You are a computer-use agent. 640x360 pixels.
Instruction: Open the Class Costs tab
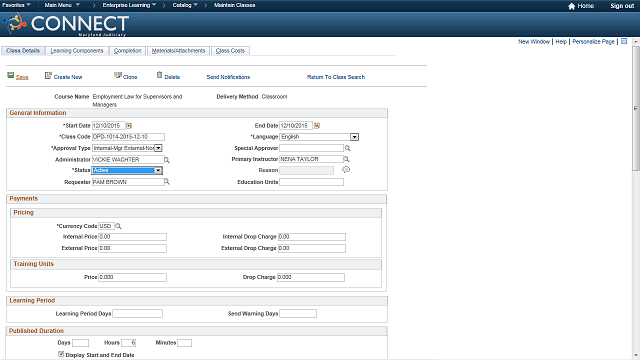click(x=230, y=51)
